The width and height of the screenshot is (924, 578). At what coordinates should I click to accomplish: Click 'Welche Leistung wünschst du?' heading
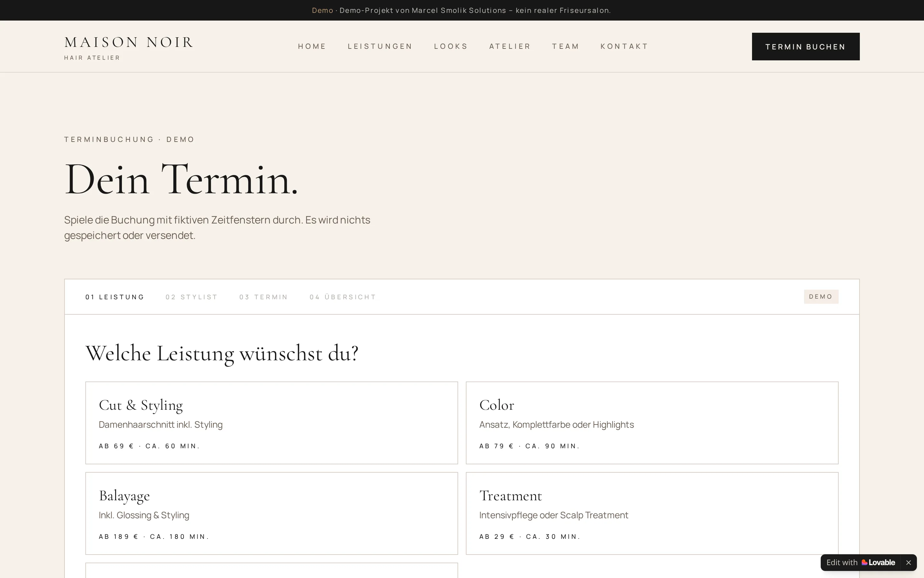222,353
